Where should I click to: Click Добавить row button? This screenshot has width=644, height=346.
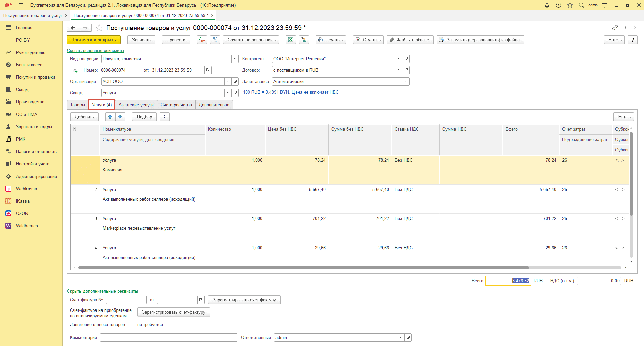click(x=85, y=117)
